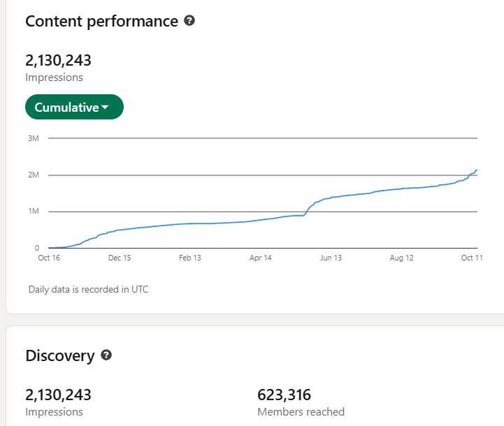Click the 2,130,243 Impressions total under Discovery
This screenshot has width=504, height=426.
click(x=58, y=395)
